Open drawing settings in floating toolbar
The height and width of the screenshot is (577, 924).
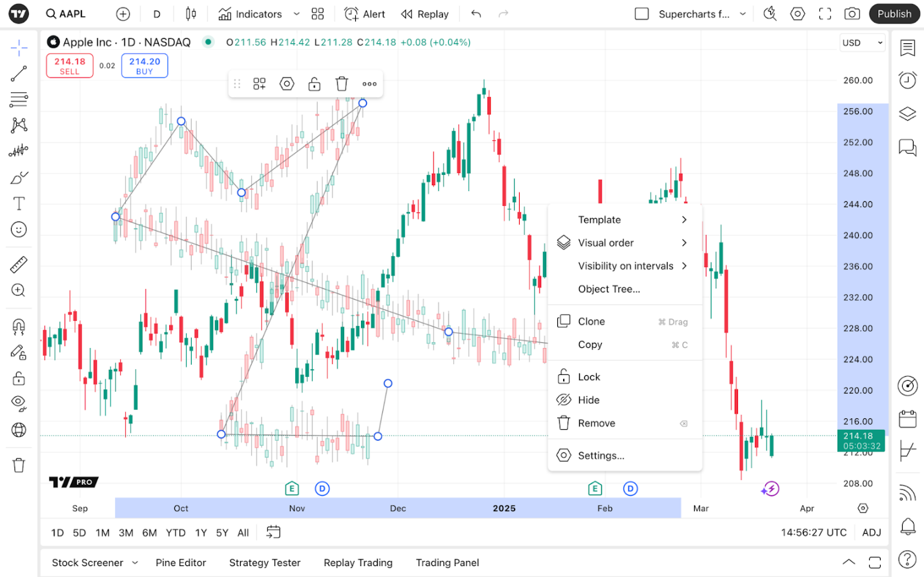[287, 84]
